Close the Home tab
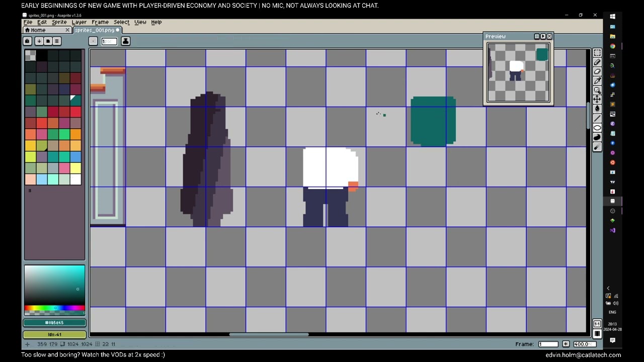Screen dimensions: 644x362 67,30
